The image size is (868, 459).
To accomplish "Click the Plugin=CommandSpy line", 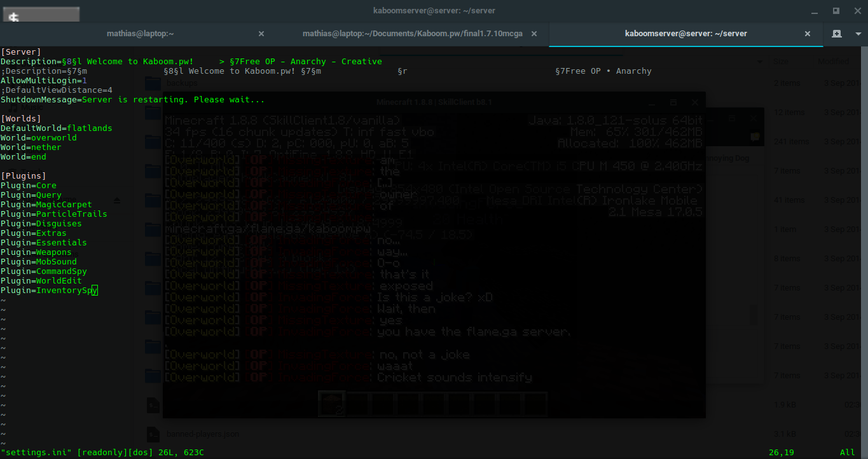I will click(x=44, y=271).
